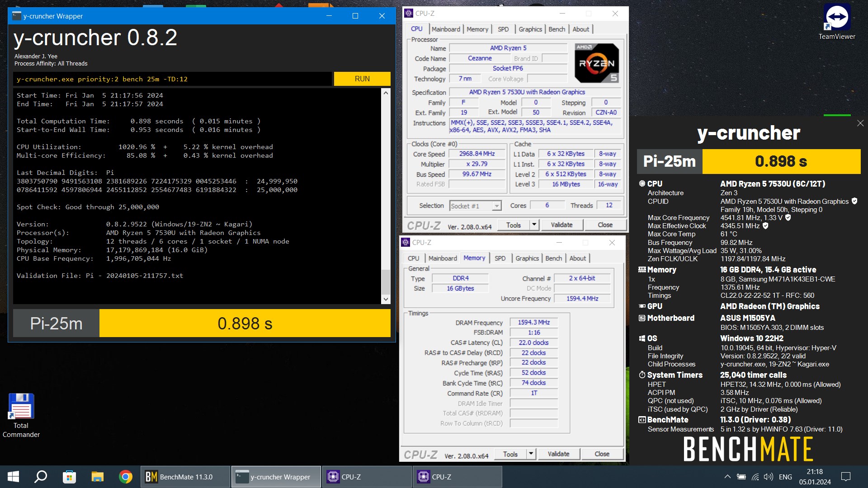Open volume tray icon
The height and width of the screenshot is (488, 868).
click(x=769, y=477)
